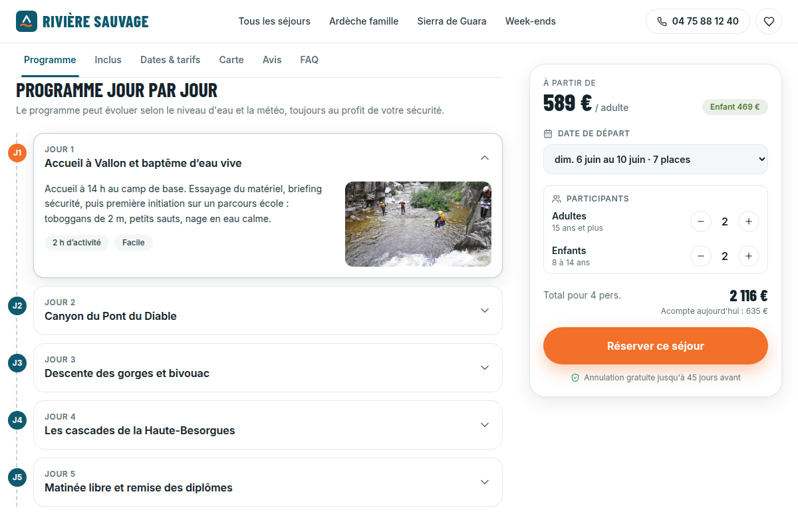Switch to the Inclus tab

[x=108, y=60]
